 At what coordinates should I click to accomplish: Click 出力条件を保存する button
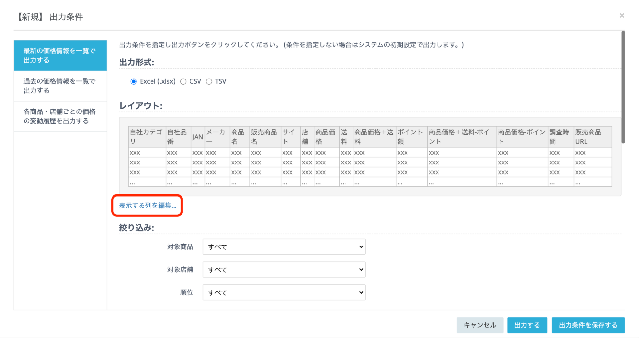tap(588, 325)
